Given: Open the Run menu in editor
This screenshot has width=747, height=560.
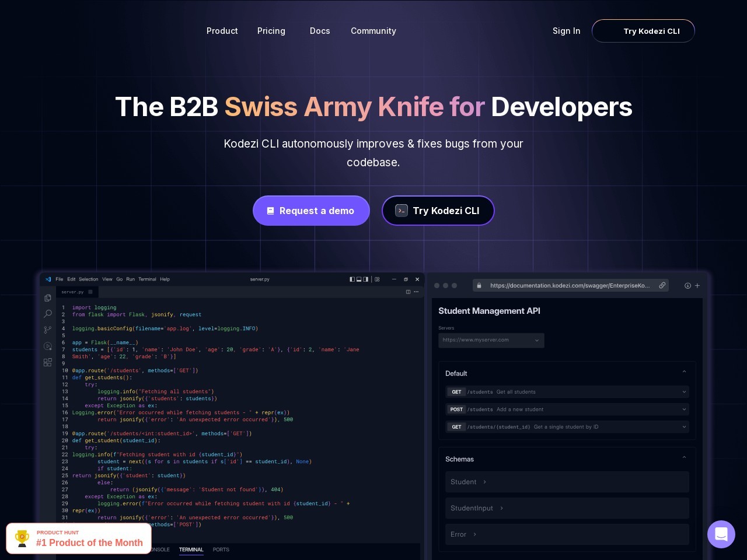Looking at the screenshot, I should (130, 279).
